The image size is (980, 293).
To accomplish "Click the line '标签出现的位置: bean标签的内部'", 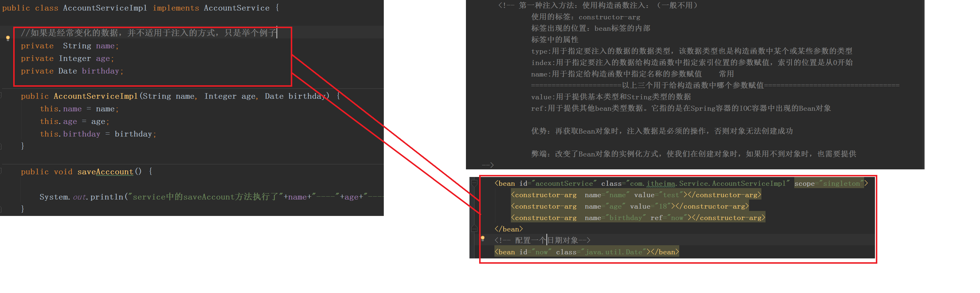I will 590,28.
